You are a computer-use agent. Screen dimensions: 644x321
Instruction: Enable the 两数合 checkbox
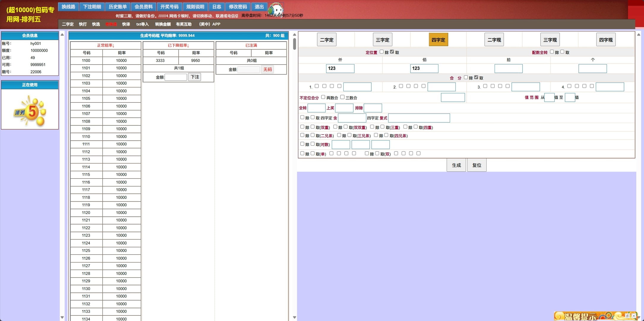[x=323, y=97]
